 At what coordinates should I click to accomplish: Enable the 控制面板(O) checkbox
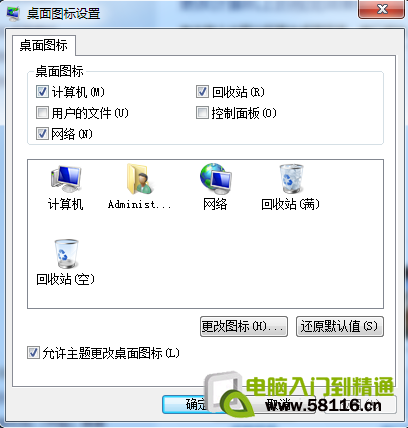point(202,113)
